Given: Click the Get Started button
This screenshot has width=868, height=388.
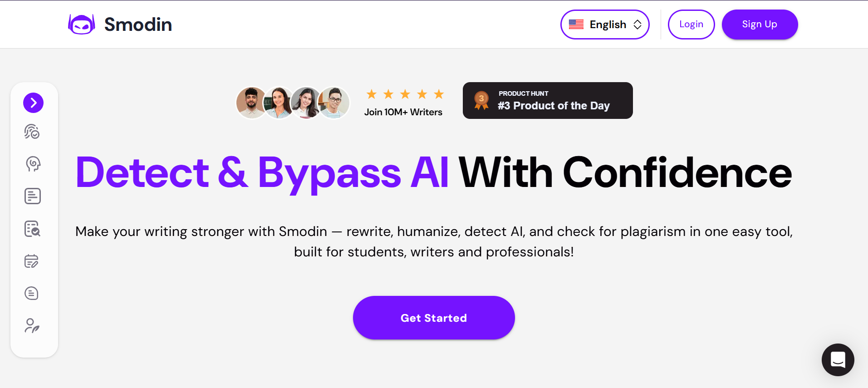Looking at the screenshot, I should point(434,318).
